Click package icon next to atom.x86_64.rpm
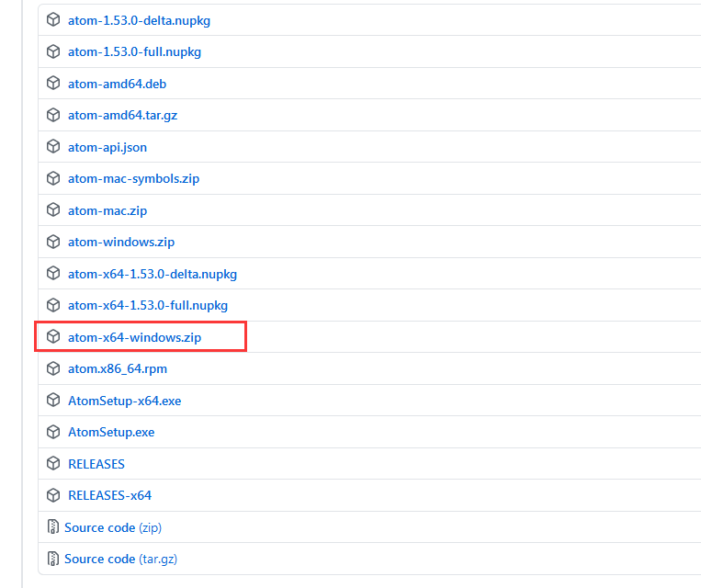This screenshot has width=701, height=588. (53, 368)
